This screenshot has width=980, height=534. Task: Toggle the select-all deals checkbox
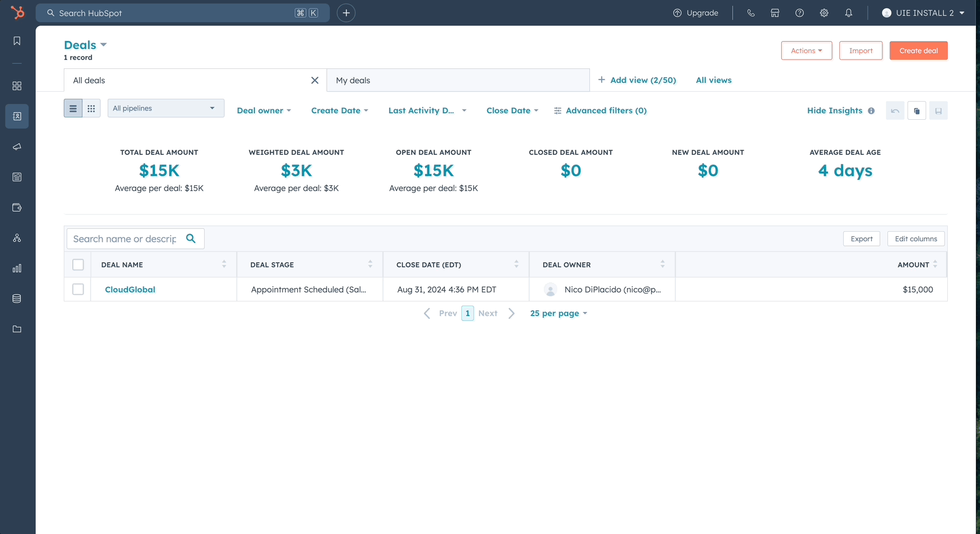78,265
